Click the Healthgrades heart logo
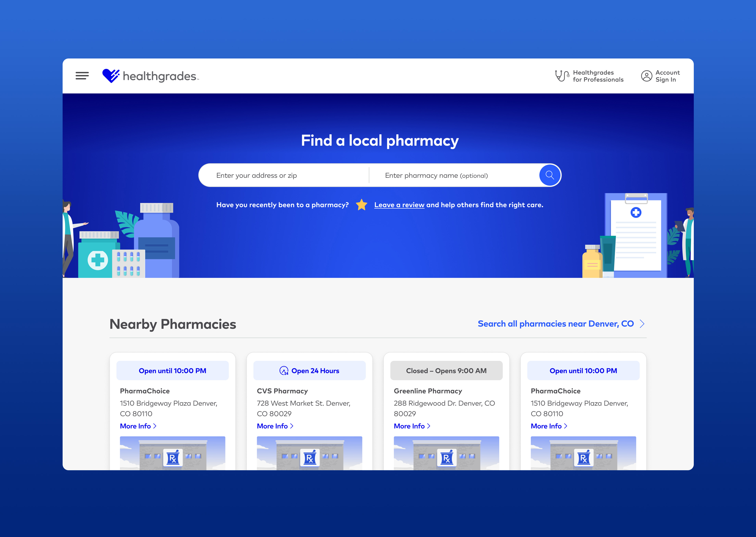756x537 pixels. tap(111, 76)
